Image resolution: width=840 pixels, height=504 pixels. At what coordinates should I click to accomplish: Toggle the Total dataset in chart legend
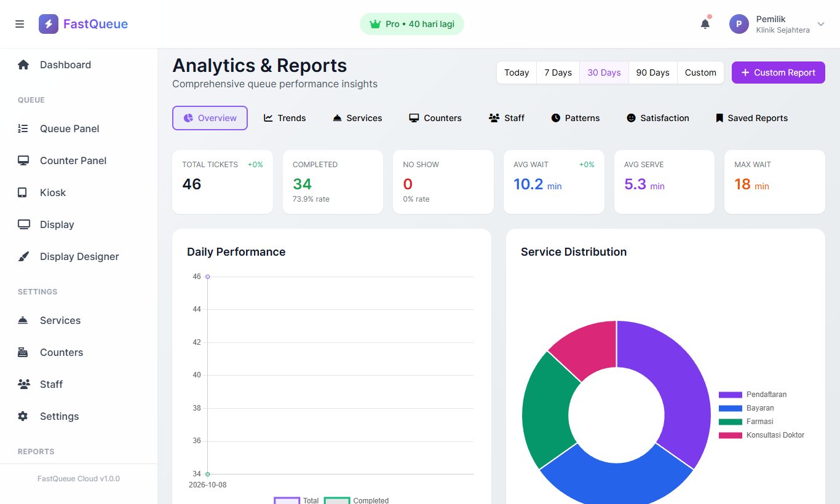tap(296, 500)
